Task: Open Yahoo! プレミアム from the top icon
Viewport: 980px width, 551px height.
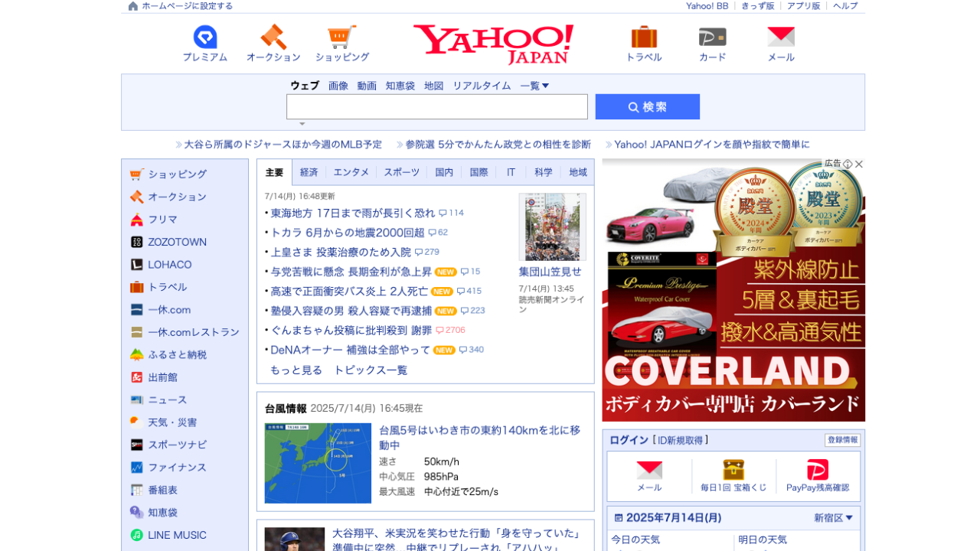Action: click(205, 42)
